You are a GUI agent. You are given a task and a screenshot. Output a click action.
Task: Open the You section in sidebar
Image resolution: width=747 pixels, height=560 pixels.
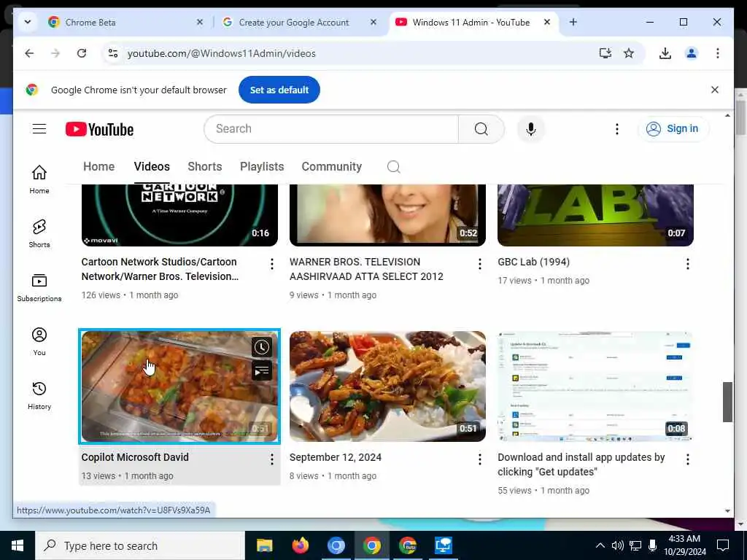tap(39, 341)
